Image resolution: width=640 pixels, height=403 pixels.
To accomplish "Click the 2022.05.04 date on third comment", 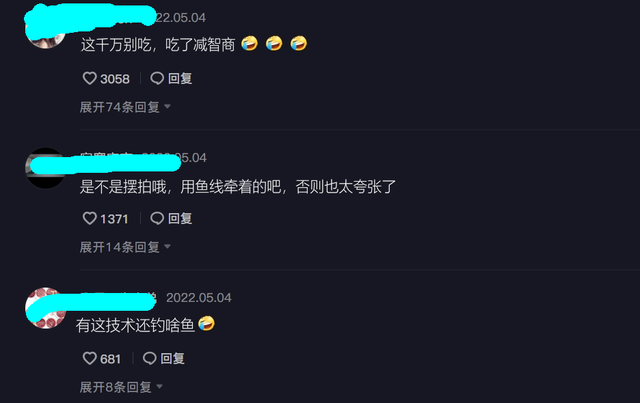I will [199, 298].
